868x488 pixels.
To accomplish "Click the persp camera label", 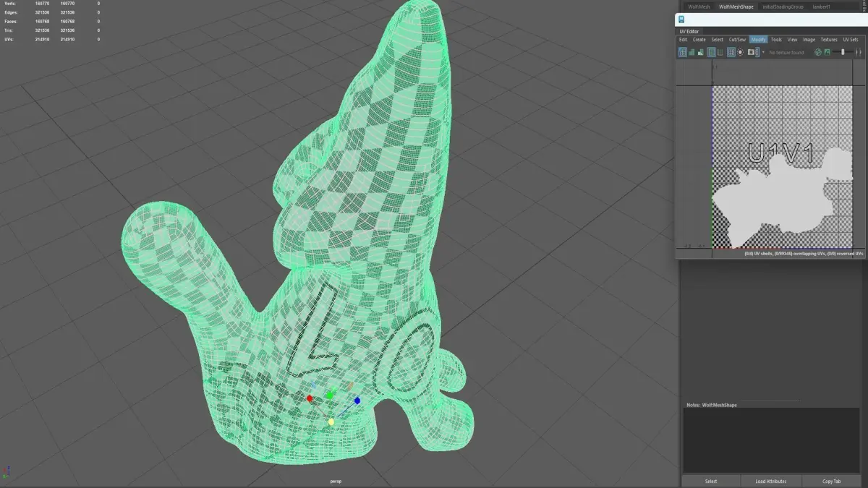I will [335, 481].
